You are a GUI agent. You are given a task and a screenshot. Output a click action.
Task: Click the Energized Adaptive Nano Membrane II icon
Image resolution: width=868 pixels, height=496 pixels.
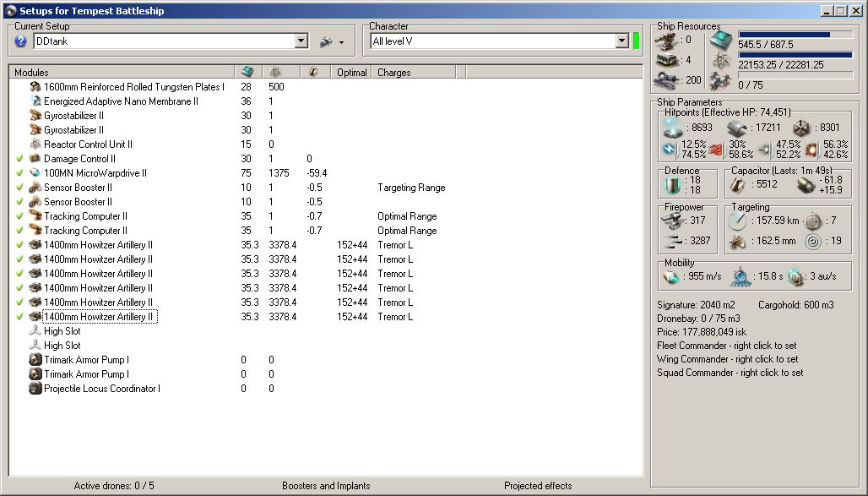[x=35, y=101]
